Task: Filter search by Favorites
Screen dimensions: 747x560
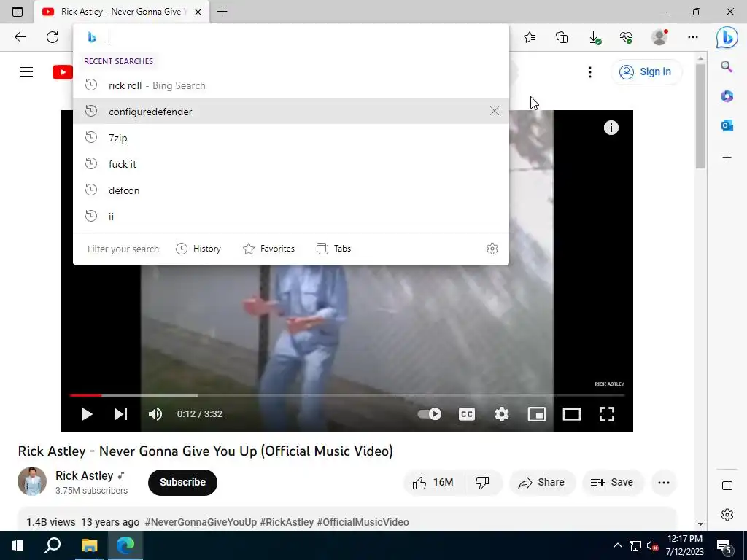Action: pos(268,249)
